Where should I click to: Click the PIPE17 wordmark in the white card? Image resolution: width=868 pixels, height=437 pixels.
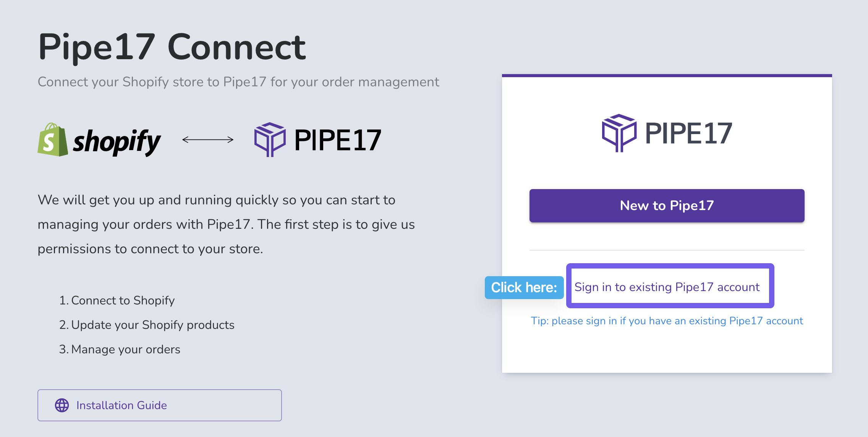click(x=688, y=133)
